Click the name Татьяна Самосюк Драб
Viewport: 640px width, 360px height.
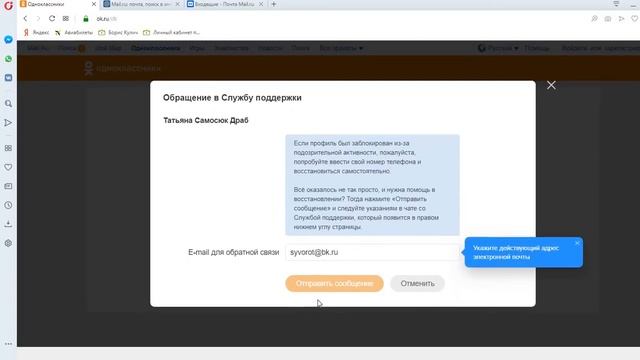206,120
